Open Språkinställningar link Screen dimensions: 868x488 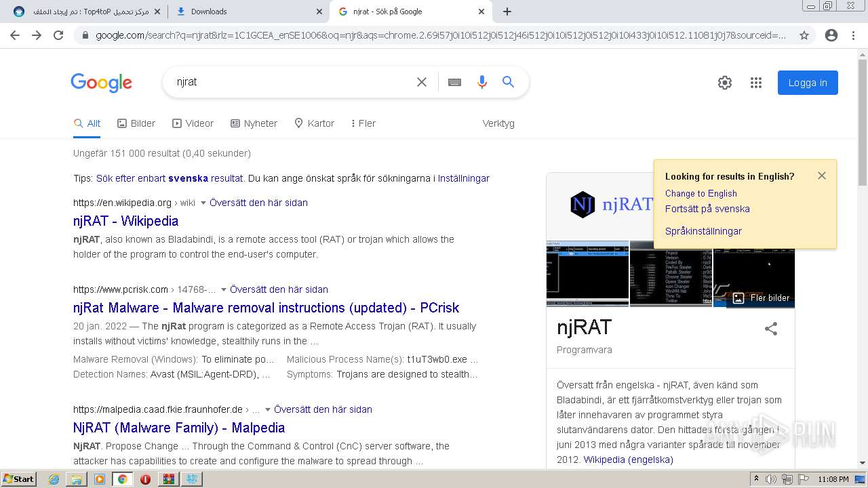tap(703, 231)
